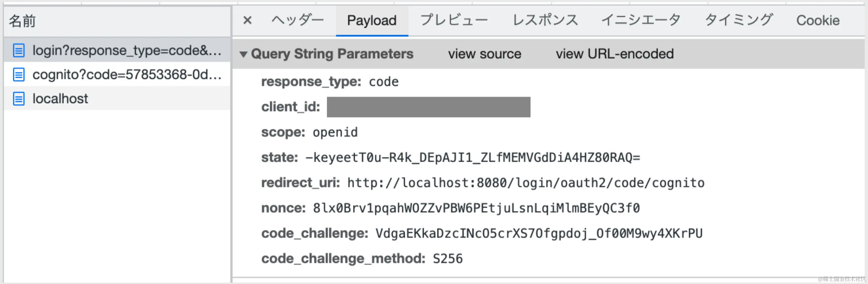This screenshot has height=284, width=868.
Task: Click the view source link
Action: [x=484, y=54]
